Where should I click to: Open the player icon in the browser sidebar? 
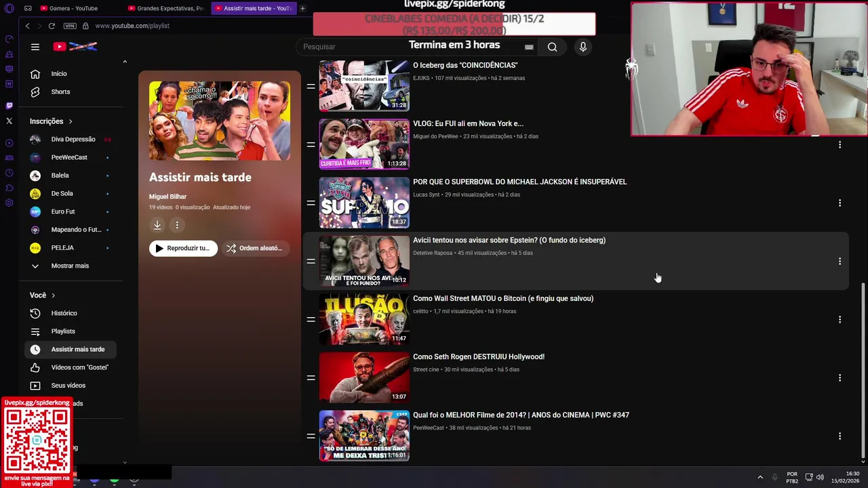9,143
